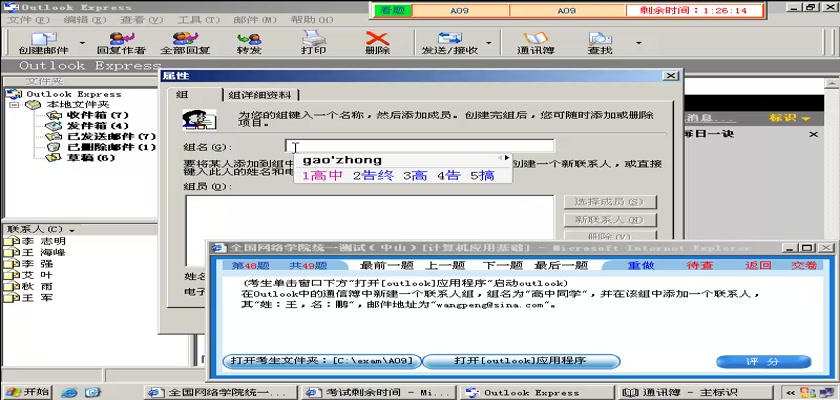The image size is (840, 400).
Task: Open the 联系人(C) dropdown
Action: point(40,230)
